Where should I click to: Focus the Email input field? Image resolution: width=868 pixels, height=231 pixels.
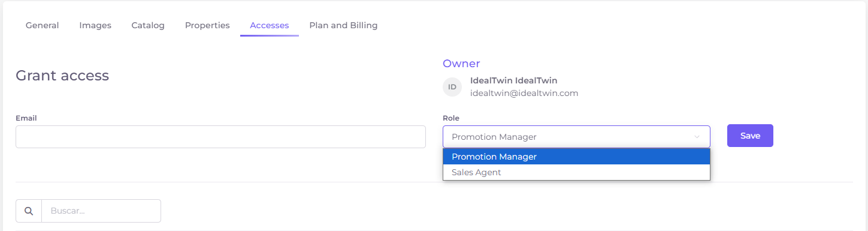coord(220,137)
